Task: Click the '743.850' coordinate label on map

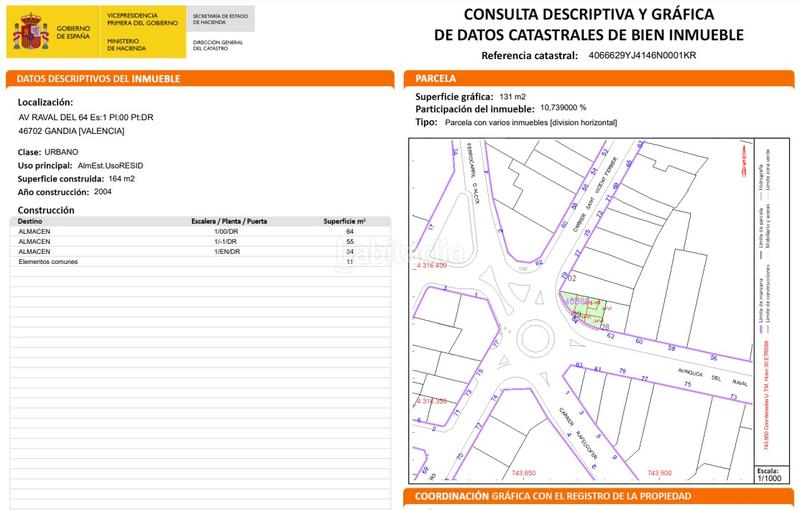Action: pyautogui.click(x=523, y=473)
